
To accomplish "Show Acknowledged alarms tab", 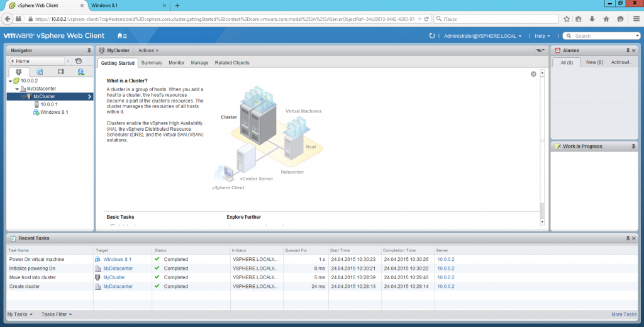I will (x=621, y=62).
